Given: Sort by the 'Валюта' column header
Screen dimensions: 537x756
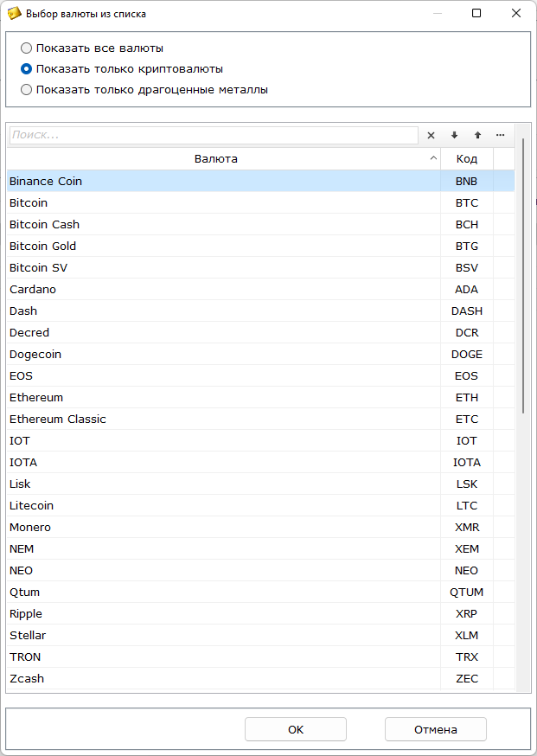Looking at the screenshot, I should pyautogui.click(x=224, y=158).
